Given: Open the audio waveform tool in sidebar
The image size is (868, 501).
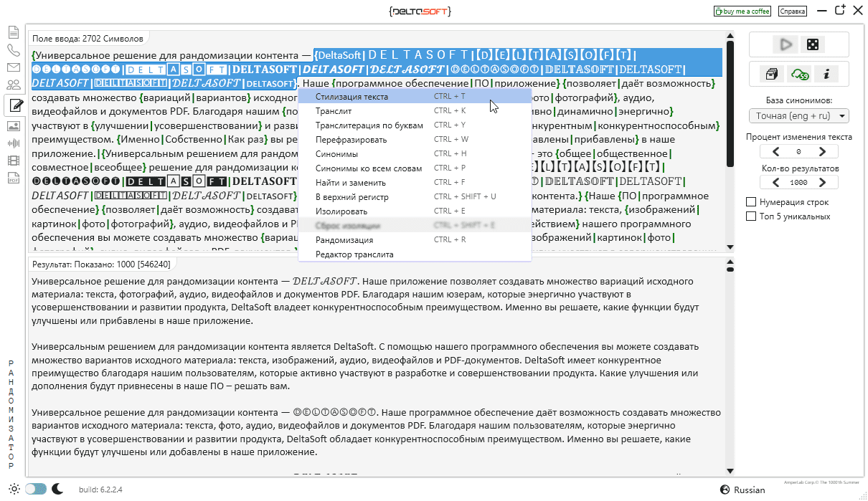Looking at the screenshot, I should coord(14,143).
